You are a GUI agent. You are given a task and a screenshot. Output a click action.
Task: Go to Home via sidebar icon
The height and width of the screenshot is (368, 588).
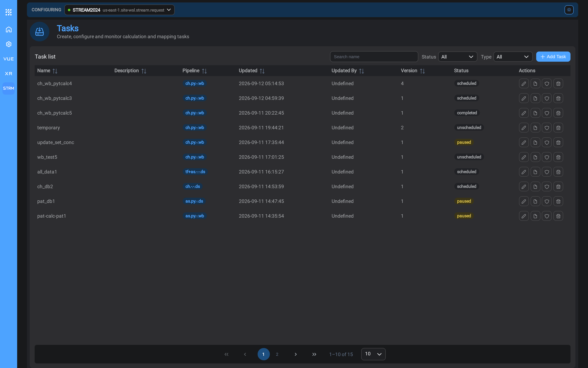(9, 29)
